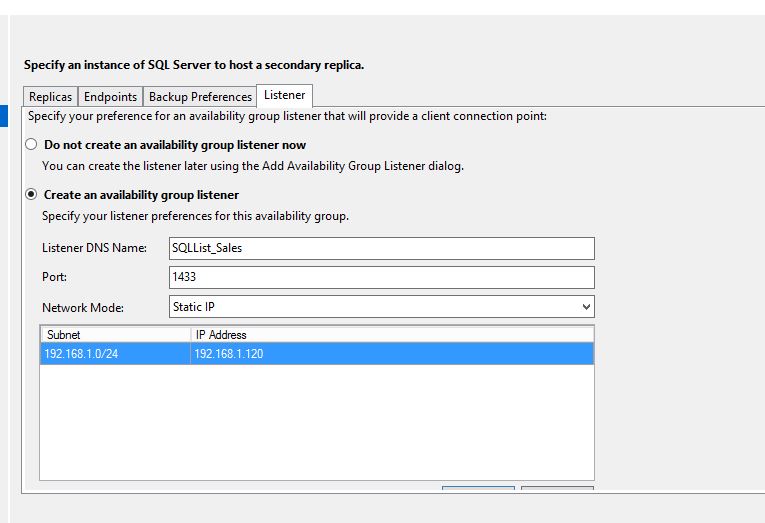The image size is (765, 523).
Task: Click the right partially visible button below list
Action: [556, 489]
